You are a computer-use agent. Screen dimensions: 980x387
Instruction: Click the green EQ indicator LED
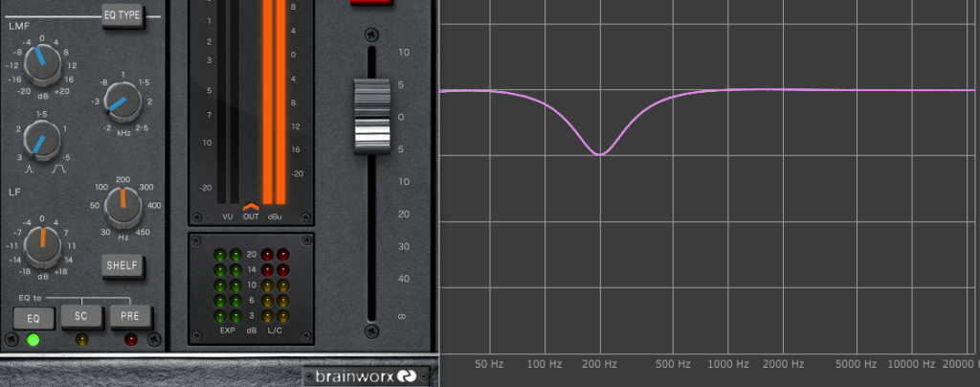coord(33,339)
